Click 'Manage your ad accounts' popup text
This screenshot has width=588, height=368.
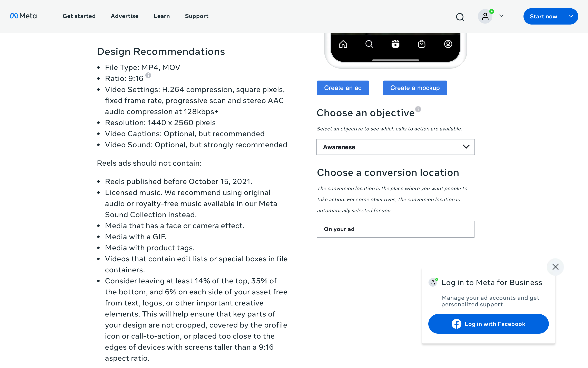[x=490, y=301]
